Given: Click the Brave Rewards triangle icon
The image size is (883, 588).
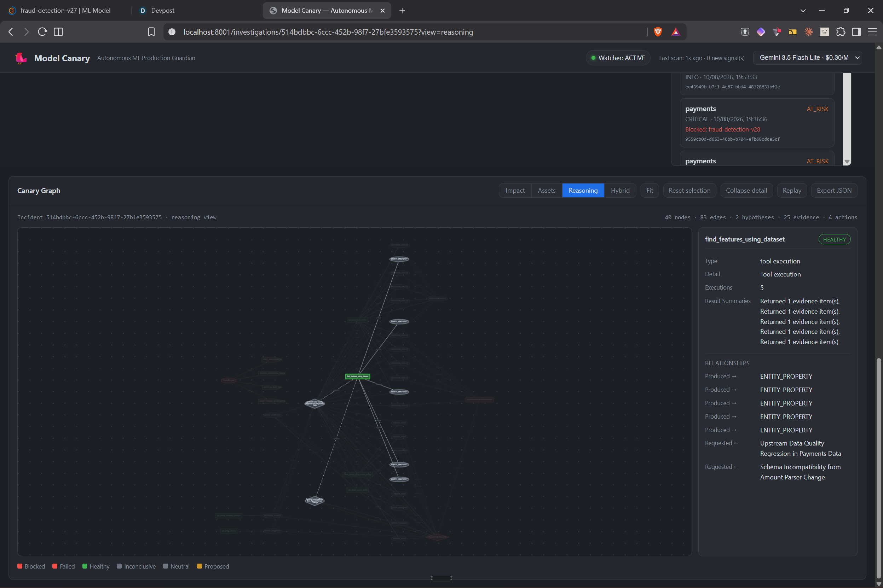Looking at the screenshot, I should (676, 32).
